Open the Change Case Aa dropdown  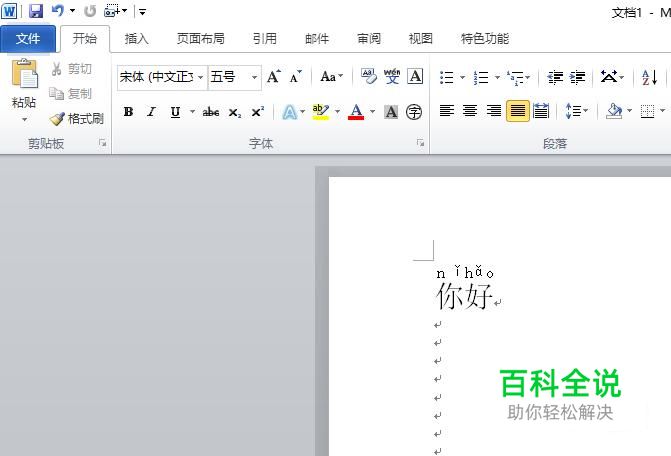click(x=332, y=77)
